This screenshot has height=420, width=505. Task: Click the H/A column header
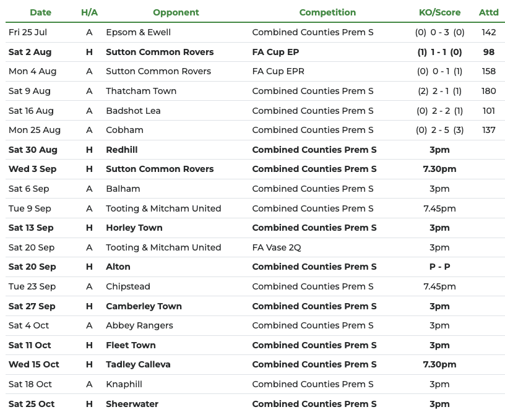89,12
